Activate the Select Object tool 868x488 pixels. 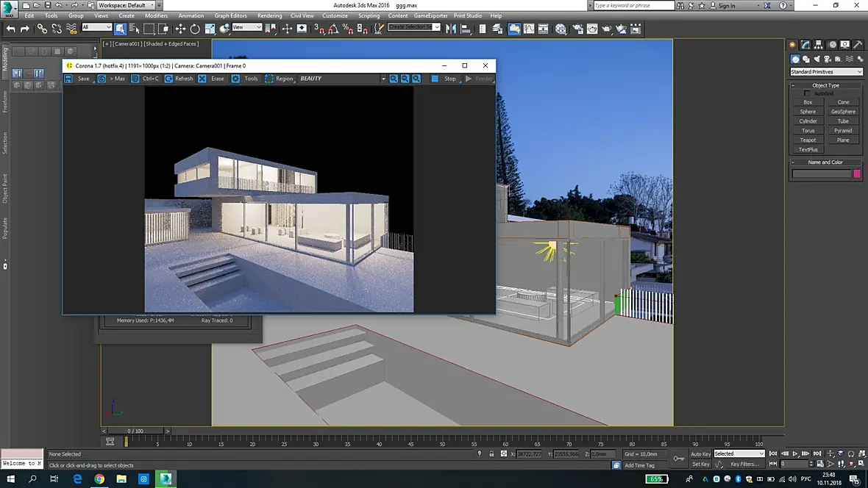(120, 29)
